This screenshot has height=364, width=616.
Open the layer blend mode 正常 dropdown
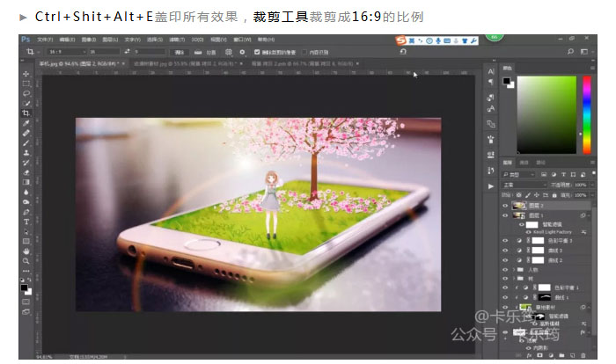click(x=524, y=185)
